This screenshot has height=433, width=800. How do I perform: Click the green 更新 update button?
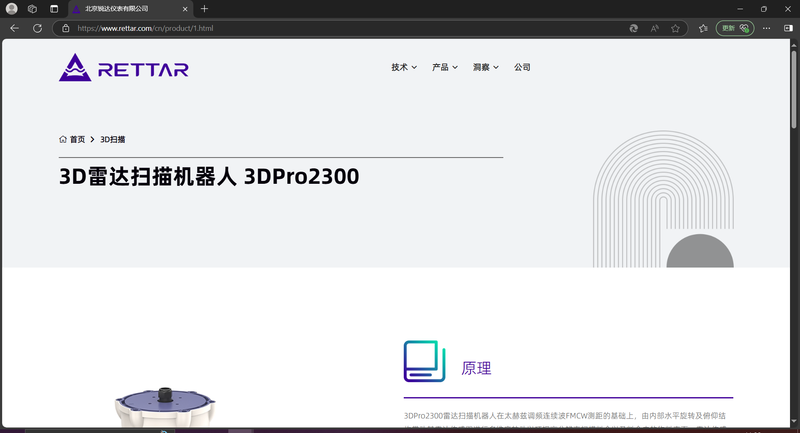click(x=735, y=28)
